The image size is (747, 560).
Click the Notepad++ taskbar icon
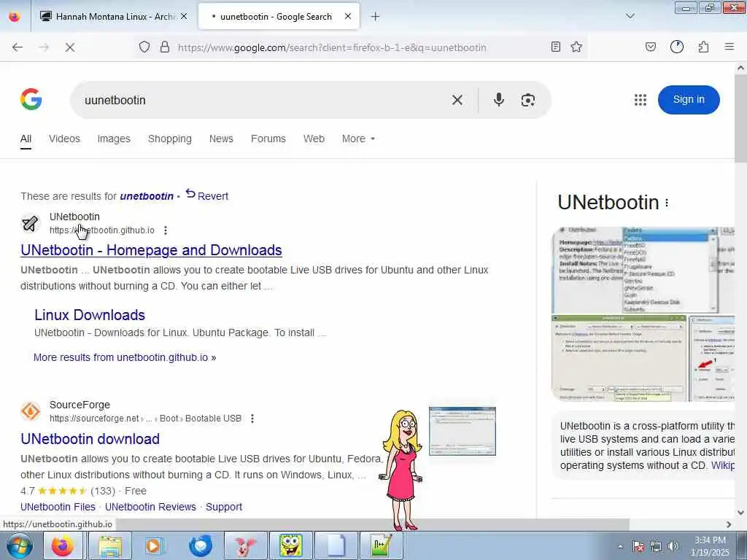pos(381,545)
